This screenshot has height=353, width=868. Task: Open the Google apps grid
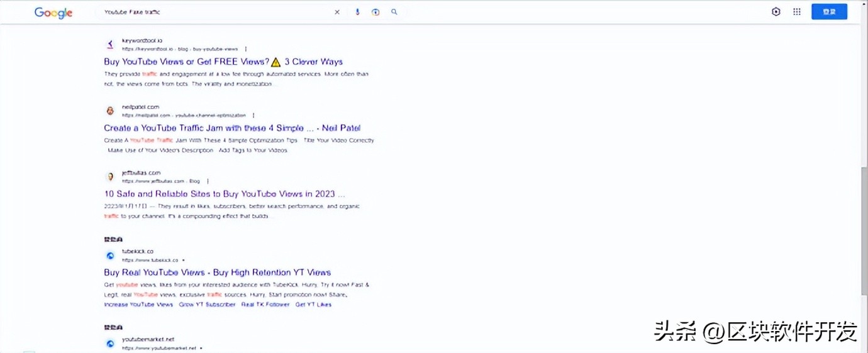pos(797,12)
